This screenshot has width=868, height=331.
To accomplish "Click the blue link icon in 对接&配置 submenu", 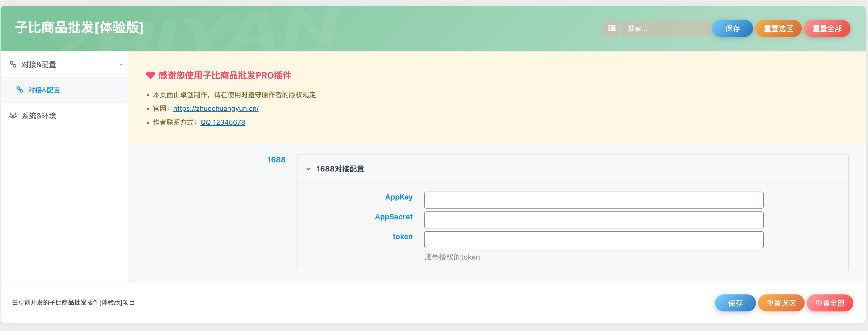I will (20, 90).
